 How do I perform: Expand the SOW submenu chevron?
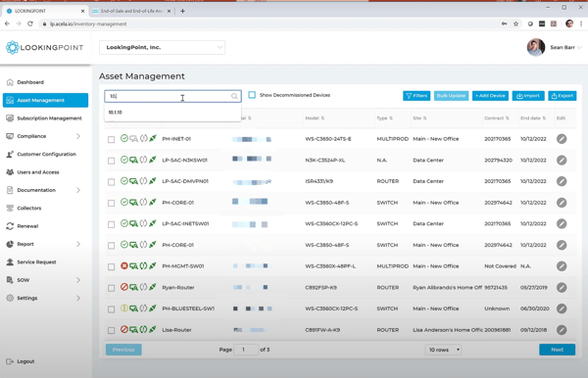click(x=78, y=280)
